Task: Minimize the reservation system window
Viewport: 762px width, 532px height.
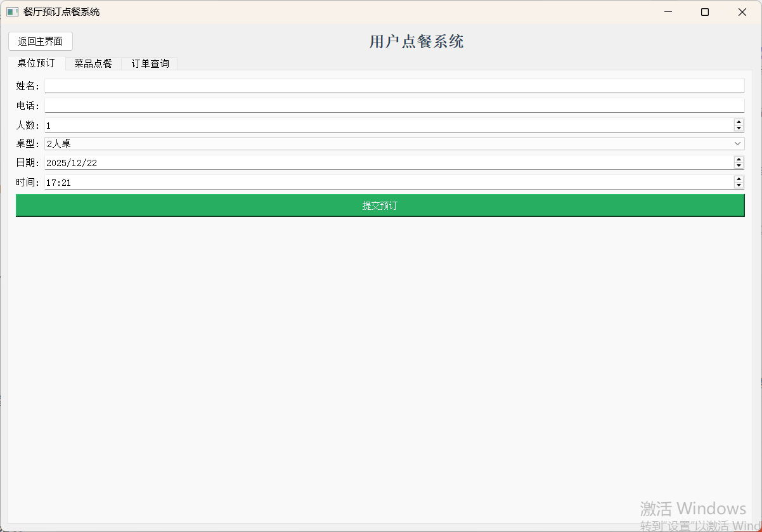Action: tap(668, 11)
